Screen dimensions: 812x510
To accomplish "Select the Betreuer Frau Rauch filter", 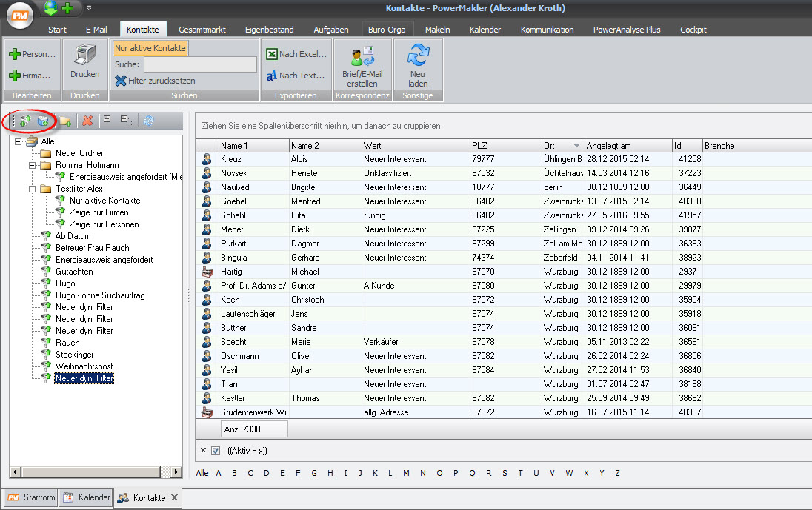I will pyautogui.click(x=92, y=248).
